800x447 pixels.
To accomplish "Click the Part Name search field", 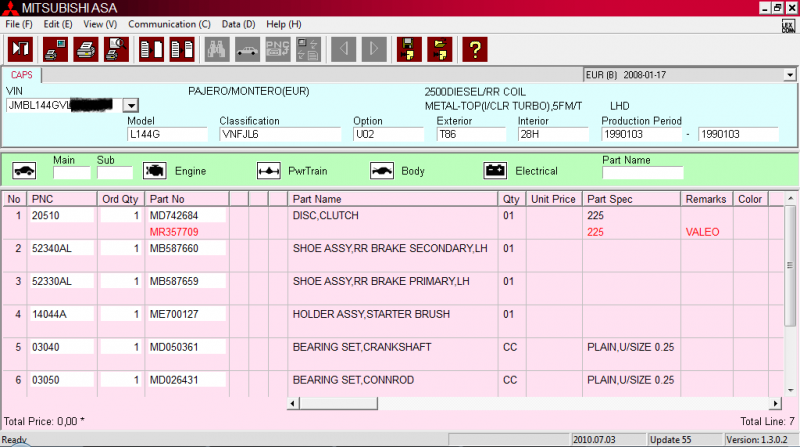I will (642, 172).
